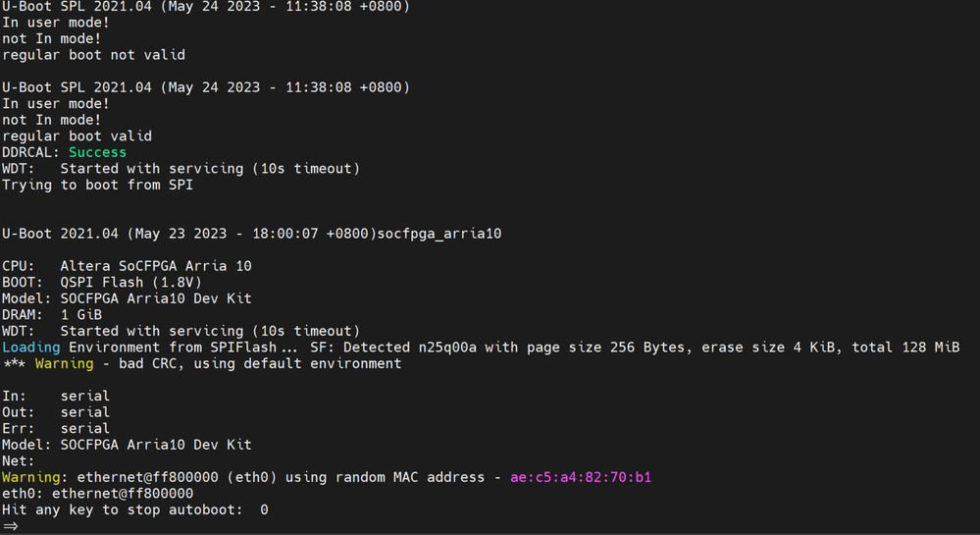Screen dimensions: 980x535
Task: Click the blue Loading word
Action: pyautogui.click(x=30, y=348)
